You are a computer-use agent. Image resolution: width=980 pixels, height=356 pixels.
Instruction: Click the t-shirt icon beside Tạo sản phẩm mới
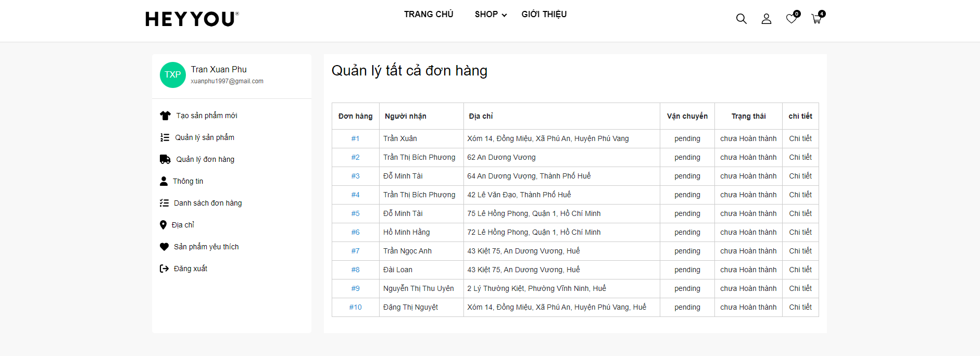(x=165, y=116)
